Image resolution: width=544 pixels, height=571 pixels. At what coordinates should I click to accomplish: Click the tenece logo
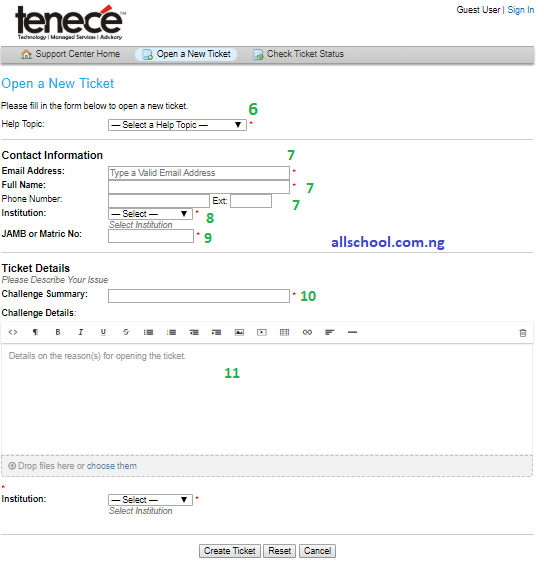click(70, 22)
